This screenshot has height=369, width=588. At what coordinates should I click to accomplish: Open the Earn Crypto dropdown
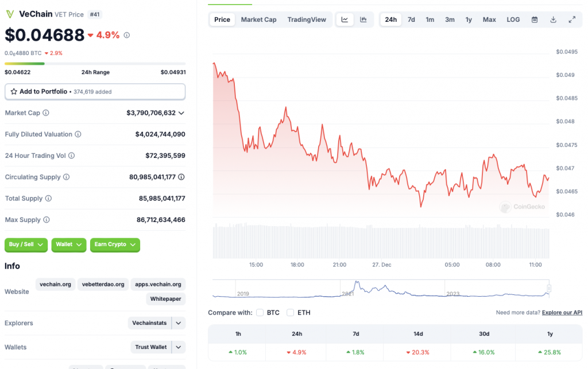click(115, 244)
